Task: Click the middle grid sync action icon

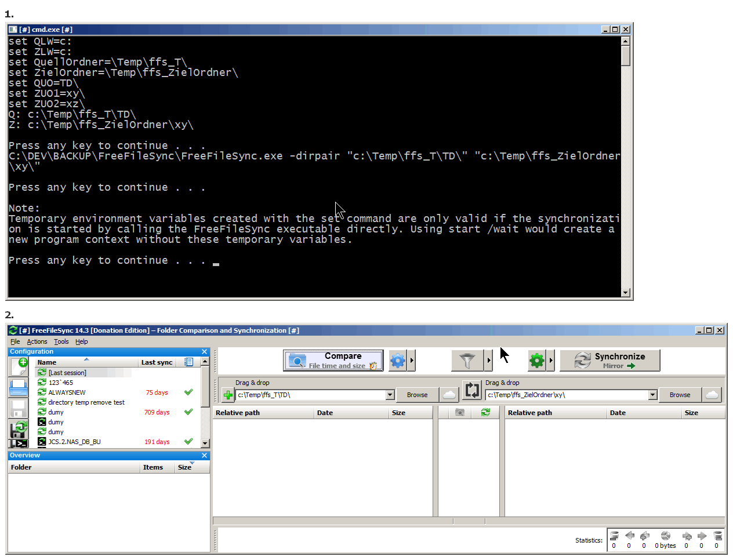Action: point(485,412)
